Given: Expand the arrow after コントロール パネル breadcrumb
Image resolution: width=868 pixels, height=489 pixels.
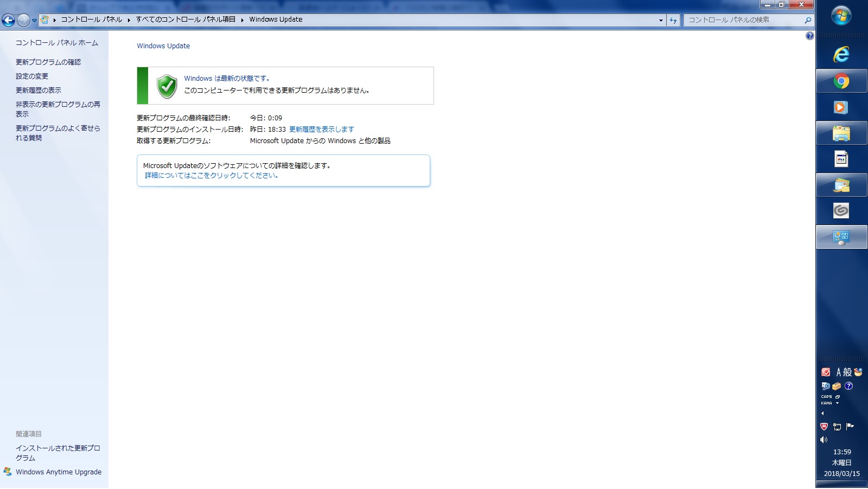Looking at the screenshot, I should [129, 20].
